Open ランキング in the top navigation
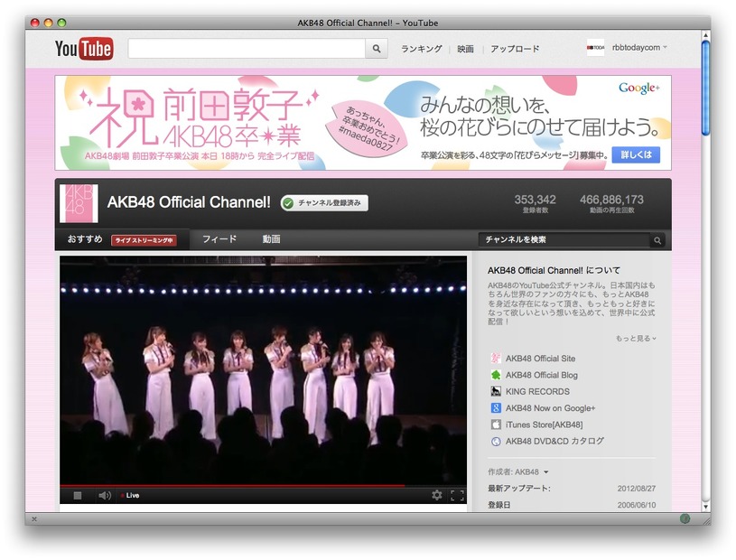Viewport: 736px width, 560px height. click(421, 49)
